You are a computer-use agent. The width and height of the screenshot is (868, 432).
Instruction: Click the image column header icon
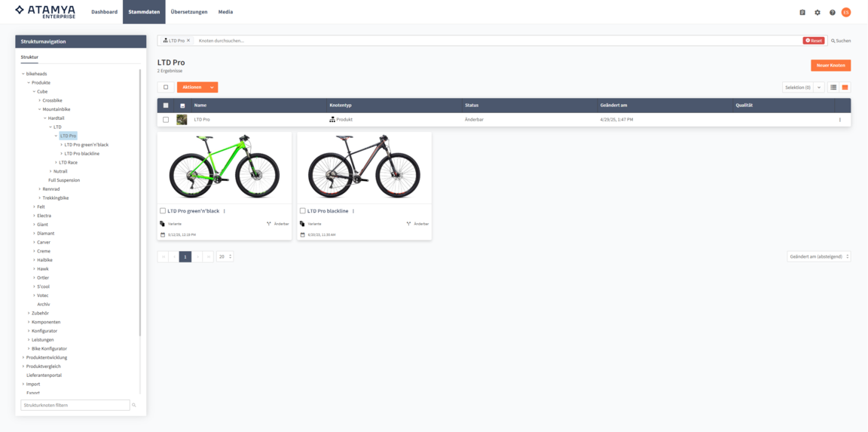point(182,106)
